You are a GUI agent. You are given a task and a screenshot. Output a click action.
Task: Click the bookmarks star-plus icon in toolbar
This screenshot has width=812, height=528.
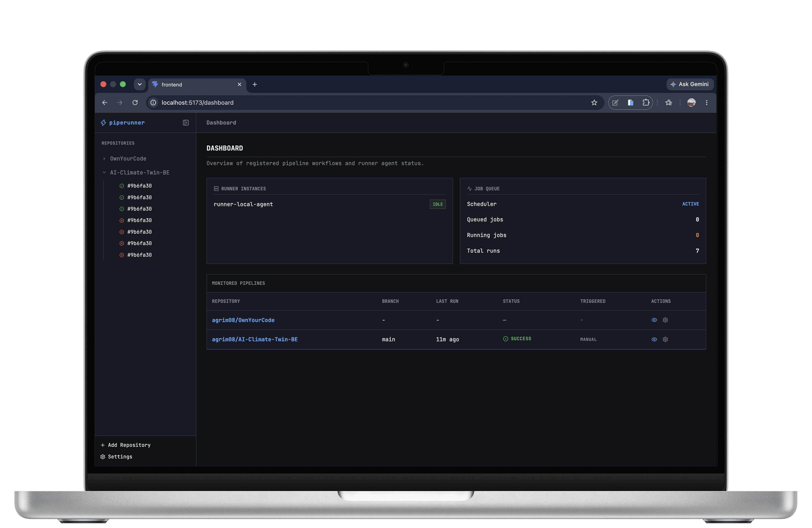tap(668, 103)
